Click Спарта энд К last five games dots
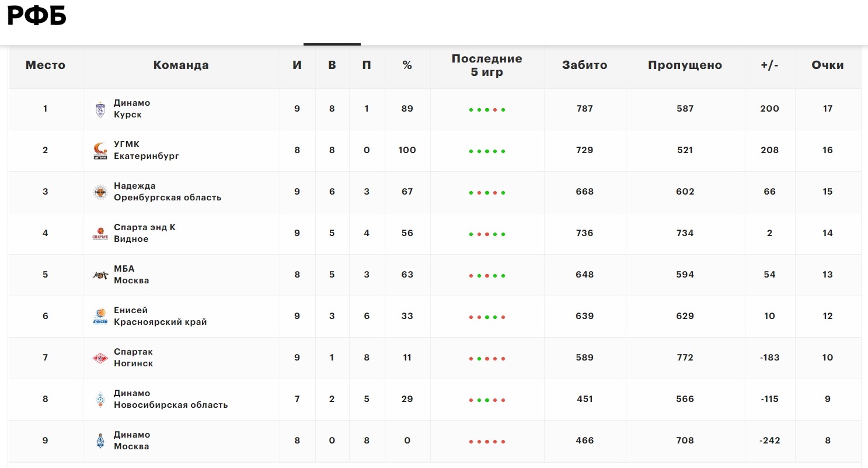Viewport: 868px width, 468px height. (487, 234)
